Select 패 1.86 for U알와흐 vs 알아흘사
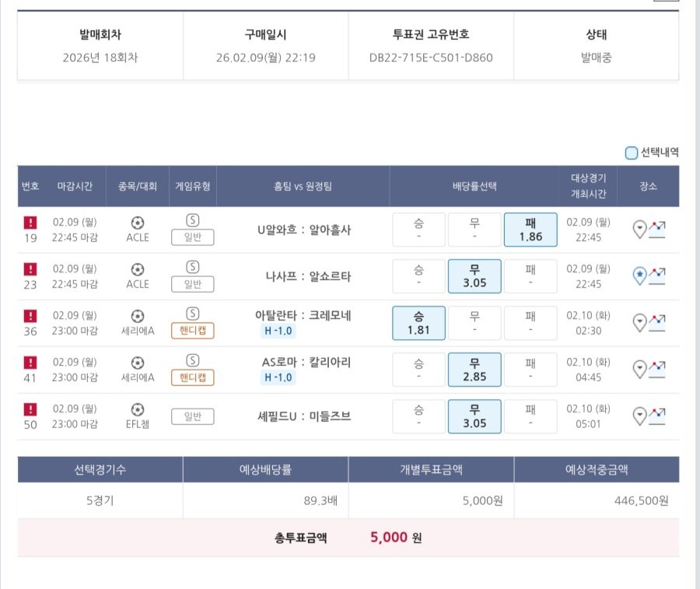This screenshot has height=589, width=700. 530,230
